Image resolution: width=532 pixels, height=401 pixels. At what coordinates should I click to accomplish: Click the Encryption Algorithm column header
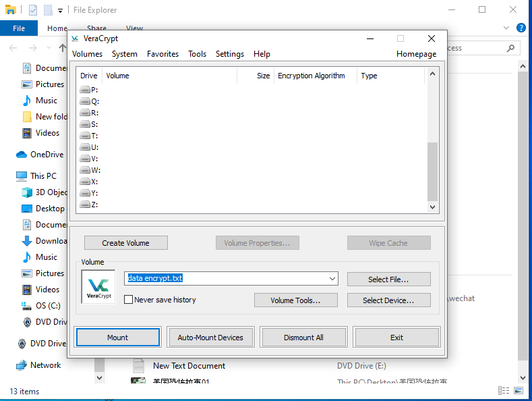[x=315, y=76]
